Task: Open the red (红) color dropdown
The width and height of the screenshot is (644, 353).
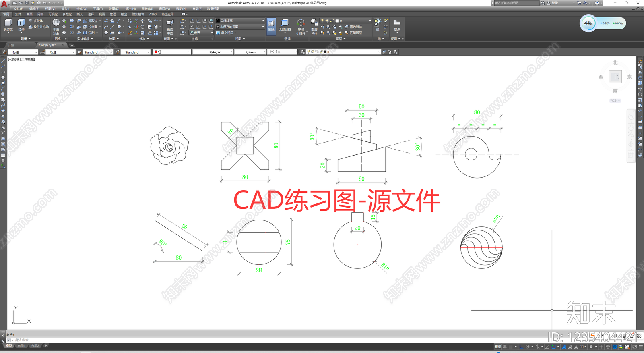Action: click(172, 52)
